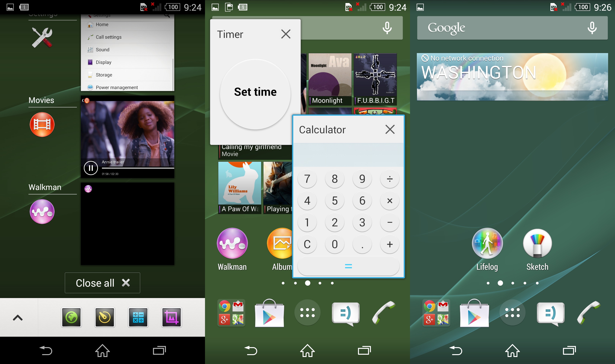Screen dimensions: 615x364
Task: Open app drawer on the middle dock
Action: tap(307, 313)
